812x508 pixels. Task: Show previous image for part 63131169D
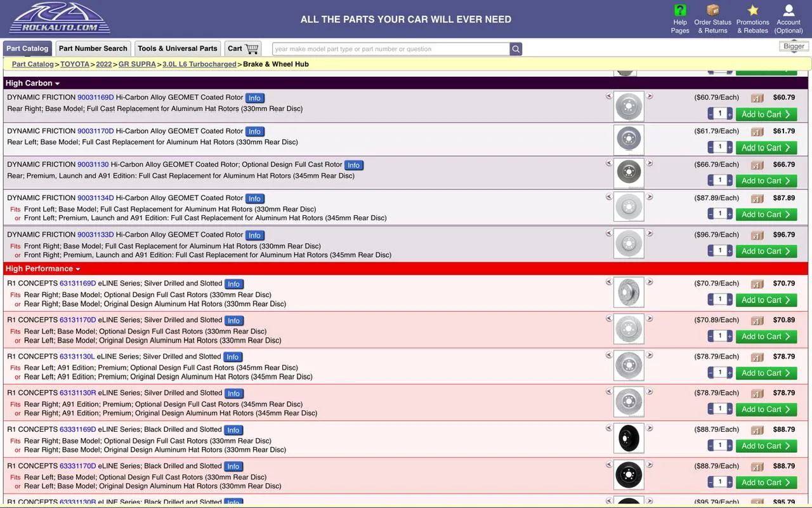[609, 283]
